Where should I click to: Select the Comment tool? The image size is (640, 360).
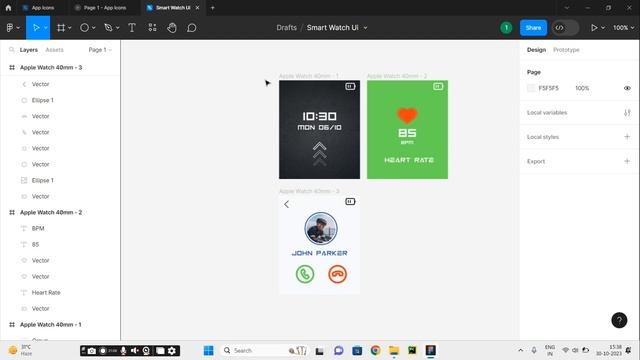(191, 28)
